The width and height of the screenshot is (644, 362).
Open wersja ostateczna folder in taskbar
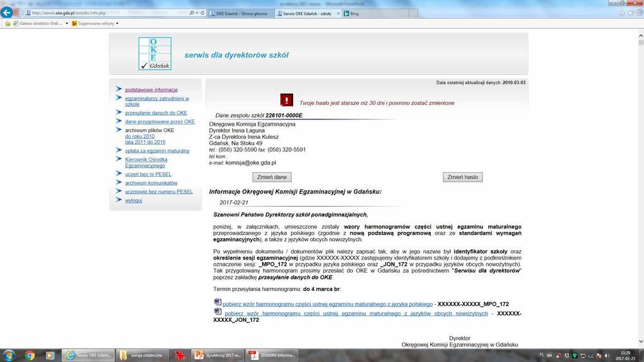tap(142, 356)
